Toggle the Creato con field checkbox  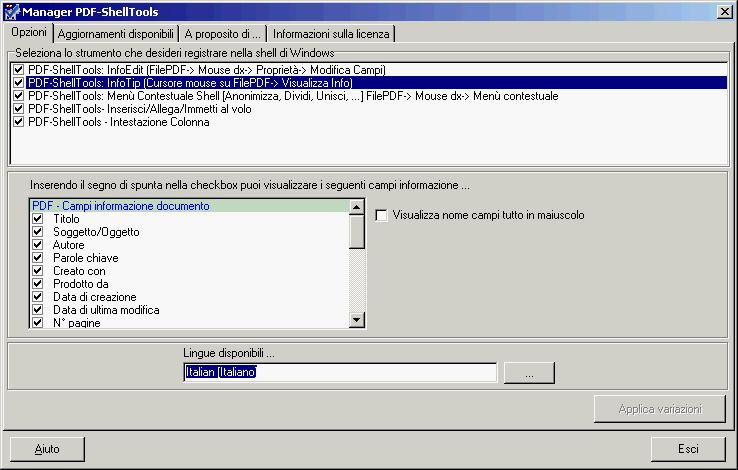(38, 271)
